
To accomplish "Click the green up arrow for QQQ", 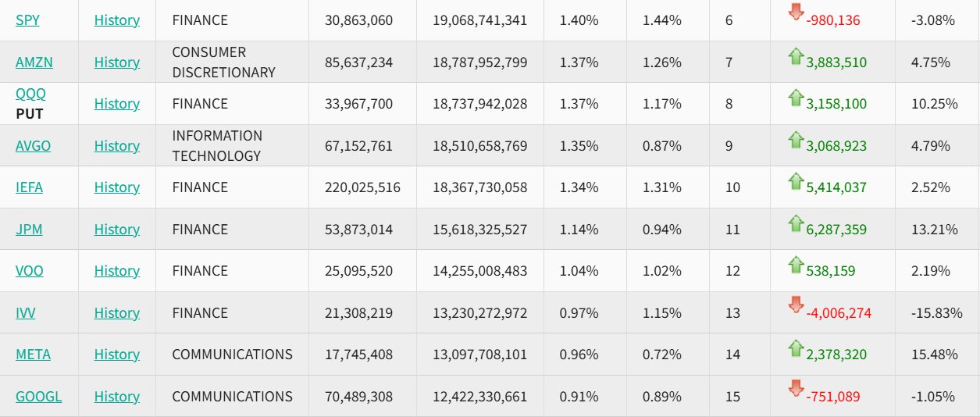I will [796, 98].
